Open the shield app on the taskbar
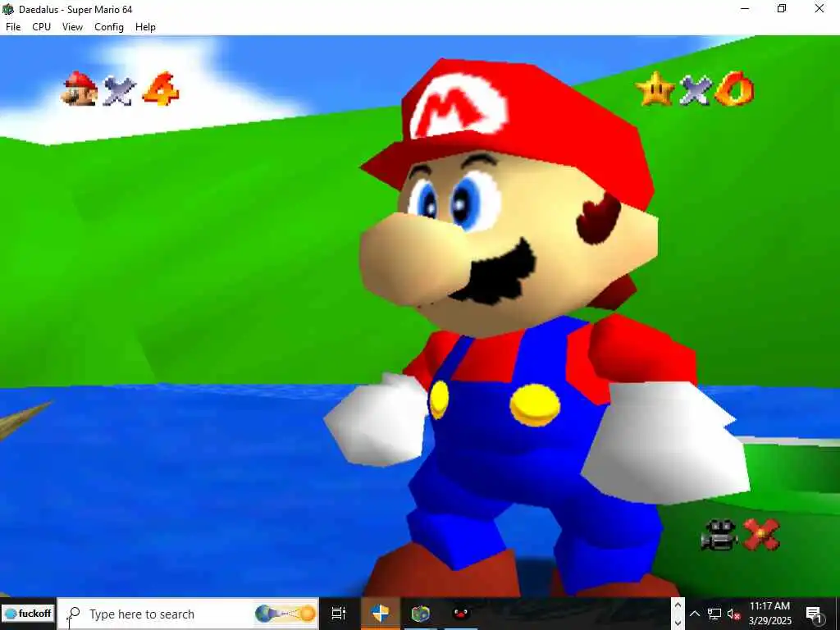The image size is (840, 630). [380, 614]
